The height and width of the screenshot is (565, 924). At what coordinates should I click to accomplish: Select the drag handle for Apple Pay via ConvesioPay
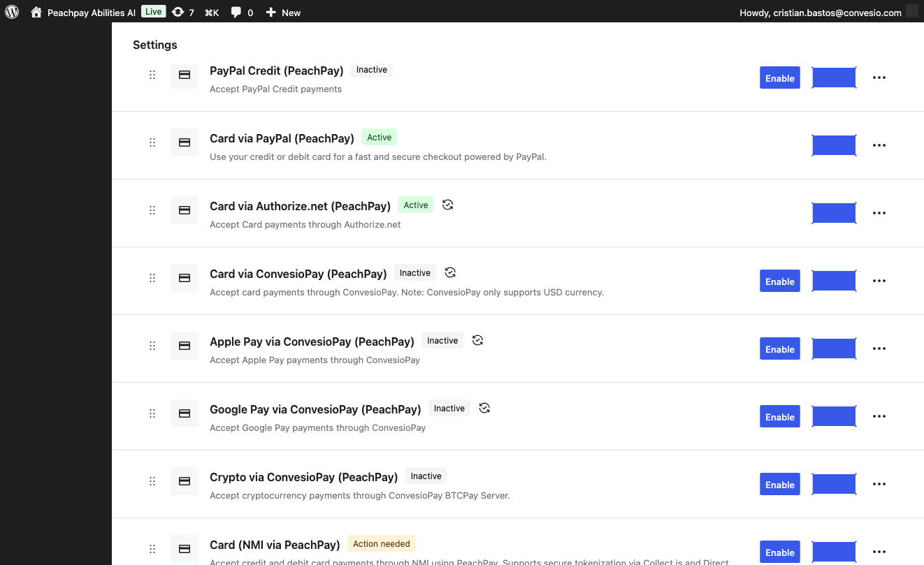(152, 346)
